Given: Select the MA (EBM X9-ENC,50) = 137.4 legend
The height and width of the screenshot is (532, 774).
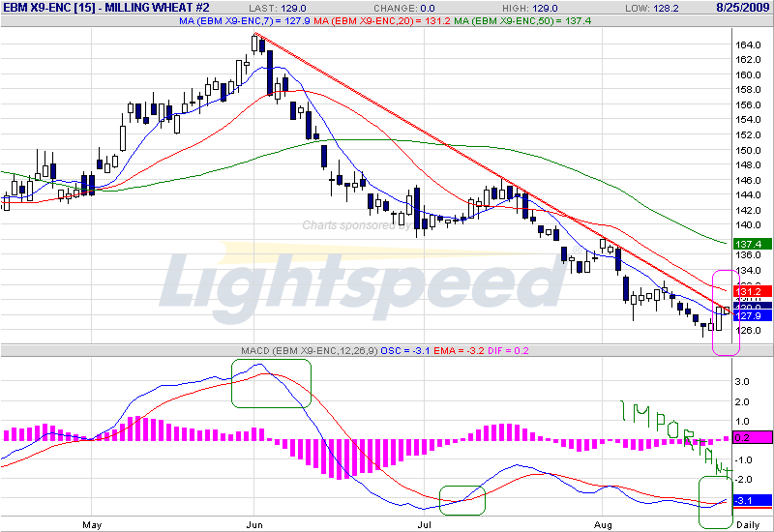Looking at the screenshot, I should pos(522,20).
